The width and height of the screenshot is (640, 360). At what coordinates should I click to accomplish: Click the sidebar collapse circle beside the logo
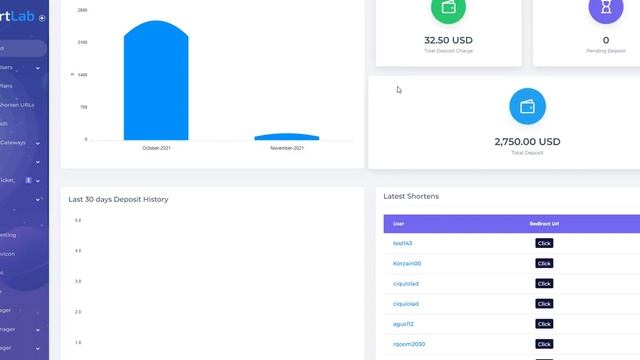tap(42, 18)
